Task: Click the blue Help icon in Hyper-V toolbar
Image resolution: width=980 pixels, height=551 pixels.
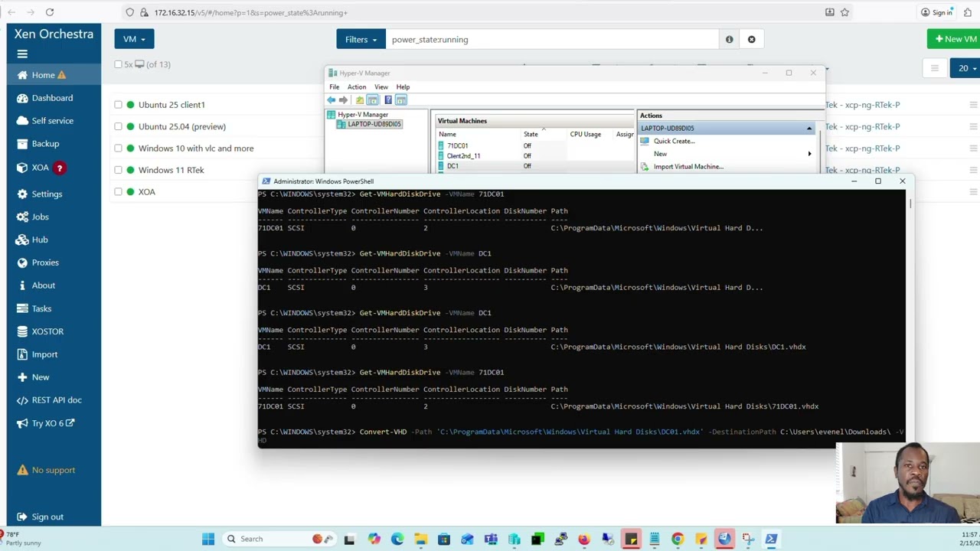Action: point(388,100)
